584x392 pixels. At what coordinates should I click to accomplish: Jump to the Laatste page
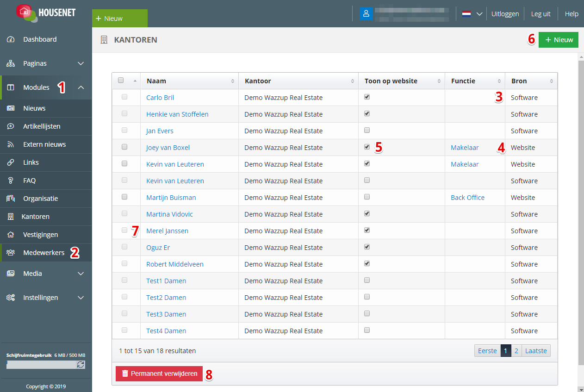click(536, 351)
